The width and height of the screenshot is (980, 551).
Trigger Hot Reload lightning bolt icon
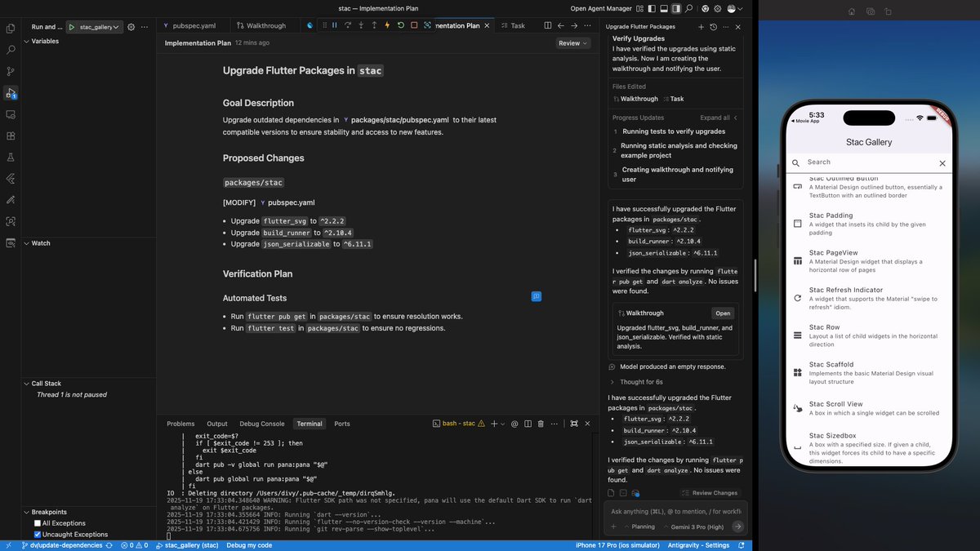coord(387,25)
